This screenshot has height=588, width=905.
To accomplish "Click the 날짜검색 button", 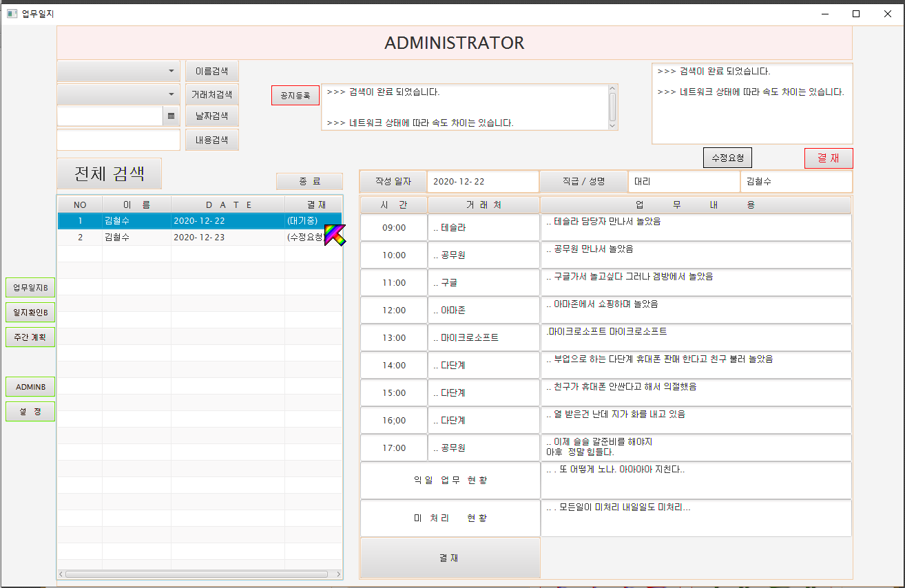I will point(212,116).
